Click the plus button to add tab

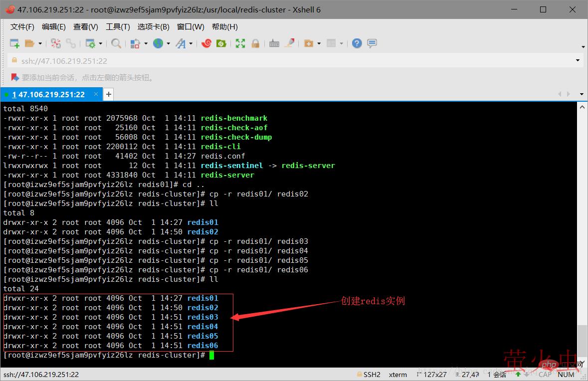point(108,94)
